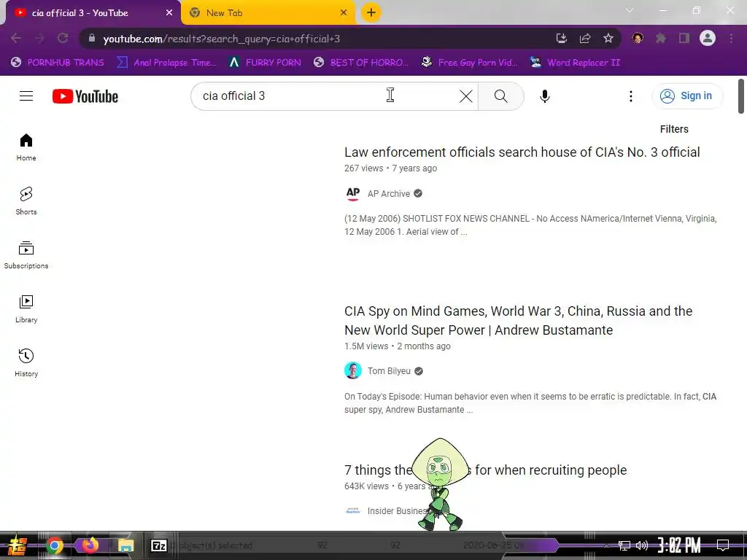The height and width of the screenshot is (560, 747).
Task: Open '7 things' recruiting people video title
Action: (x=485, y=470)
